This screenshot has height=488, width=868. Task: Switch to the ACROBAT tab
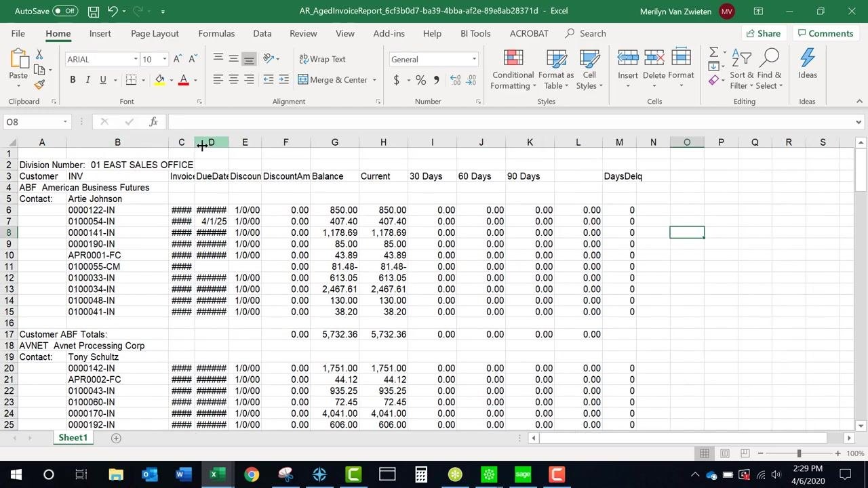click(528, 33)
